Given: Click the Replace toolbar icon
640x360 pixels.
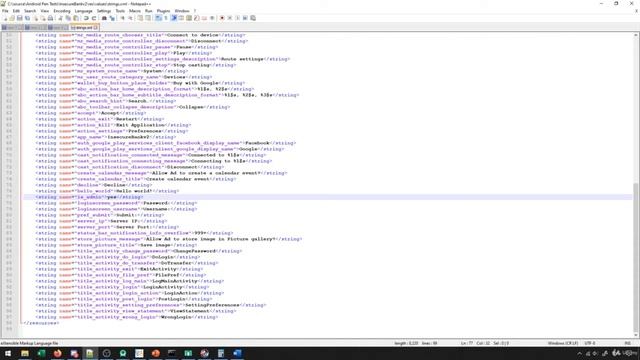Looking at the screenshot, I should click(x=113, y=18).
